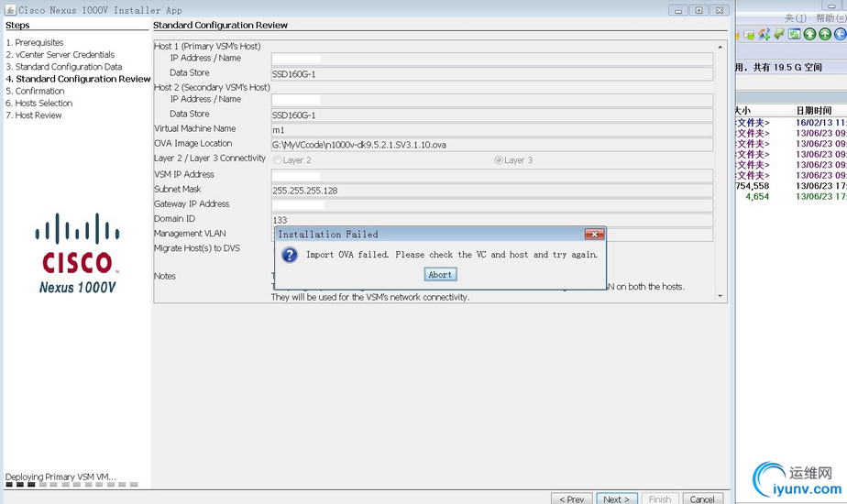The height and width of the screenshot is (504, 847).
Task: Click Abort in the Installation Failed dialog
Action: tap(440, 274)
